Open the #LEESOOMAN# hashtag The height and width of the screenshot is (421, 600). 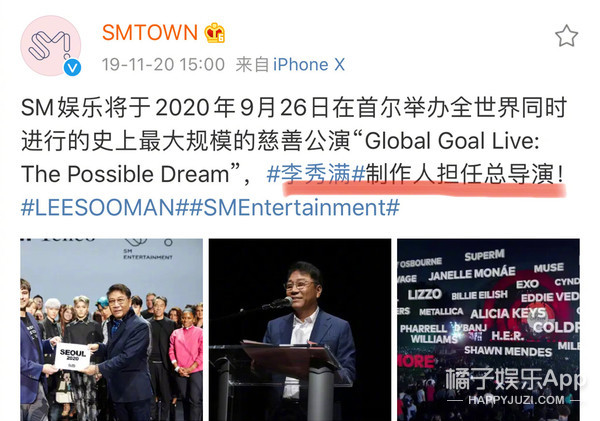104,207
